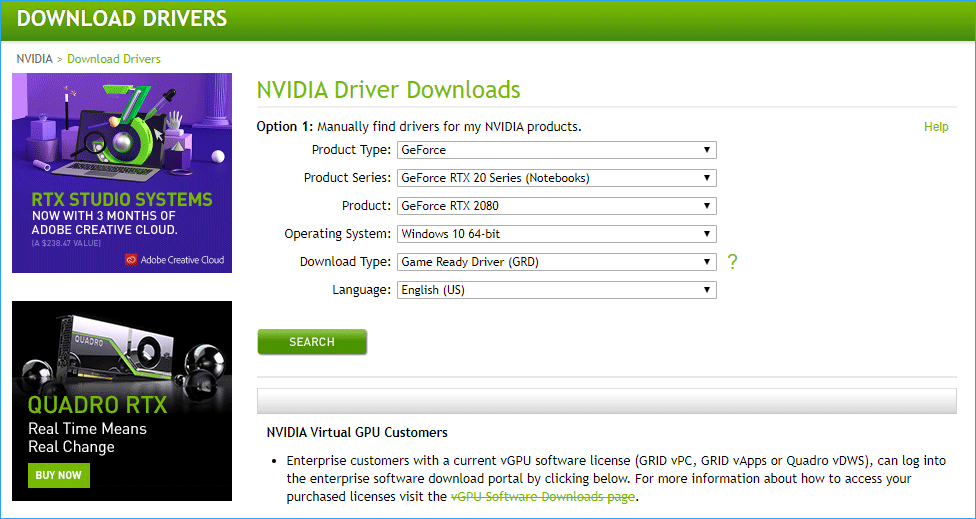Open the Help link

point(936,127)
